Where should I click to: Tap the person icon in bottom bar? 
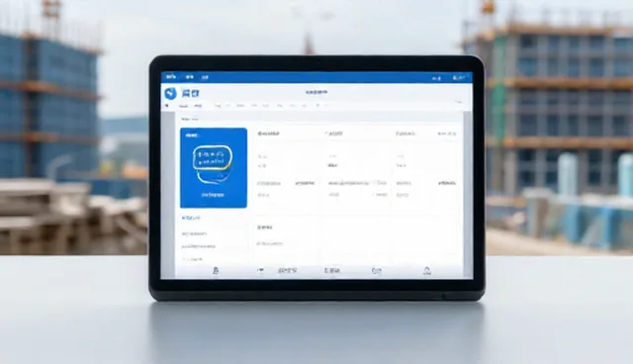click(x=216, y=271)
